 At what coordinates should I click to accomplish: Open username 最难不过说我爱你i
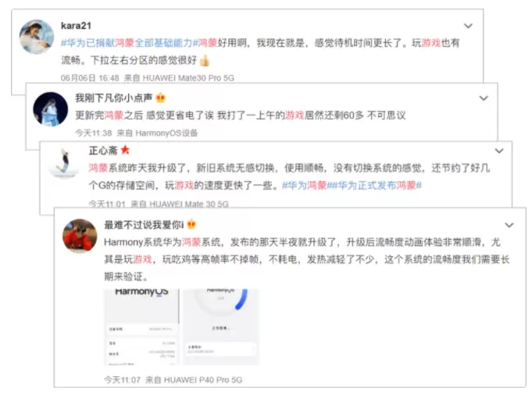[x=144, y=225]
